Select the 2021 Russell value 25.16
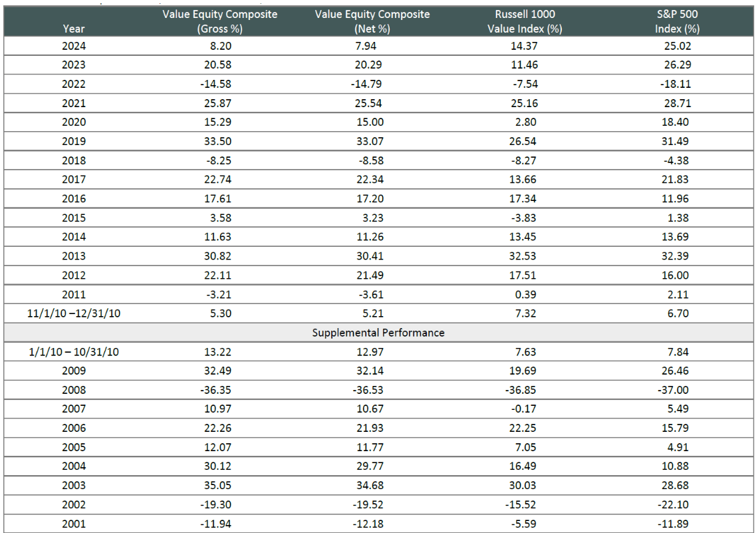This screenshot has height=533, width=756. 525,104
